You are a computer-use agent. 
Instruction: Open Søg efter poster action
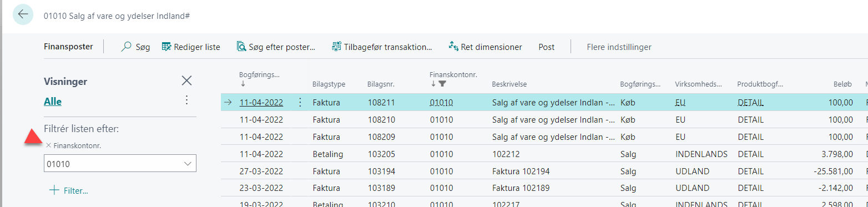276,47
